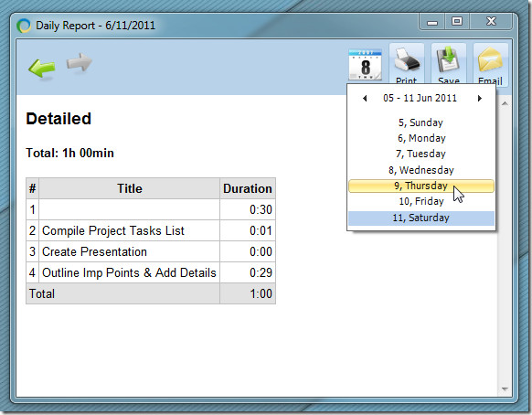Select 5, Sunday in the week list
This screenshot has width=532, height=415.
click(x=421, y=122)
